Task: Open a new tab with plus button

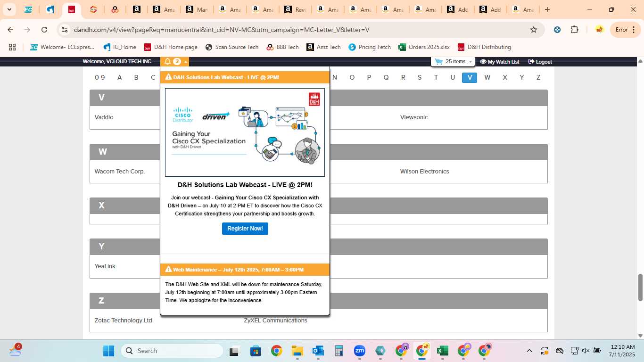Action: coord(547,9)
